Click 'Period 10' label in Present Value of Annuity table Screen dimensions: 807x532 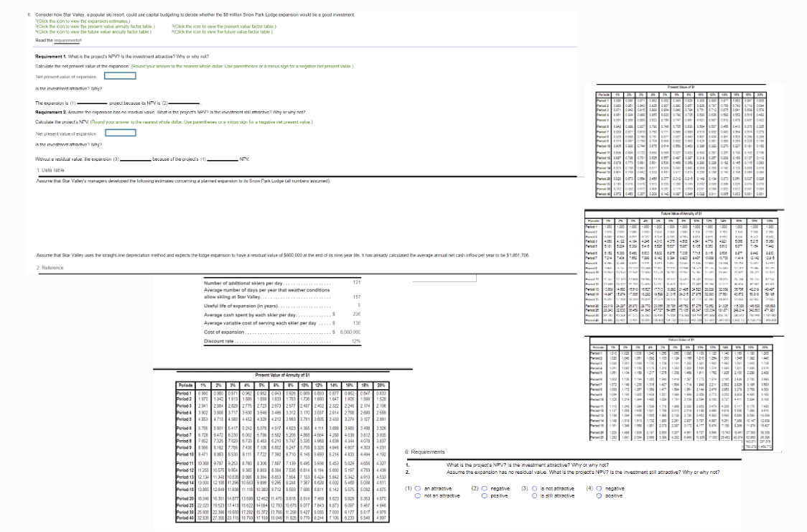click(184, 454)
